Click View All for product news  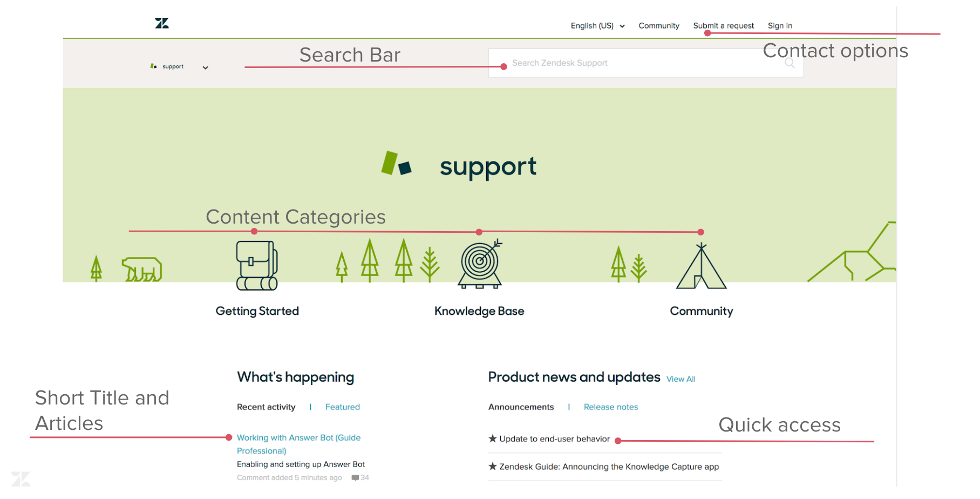pos(680,379)
